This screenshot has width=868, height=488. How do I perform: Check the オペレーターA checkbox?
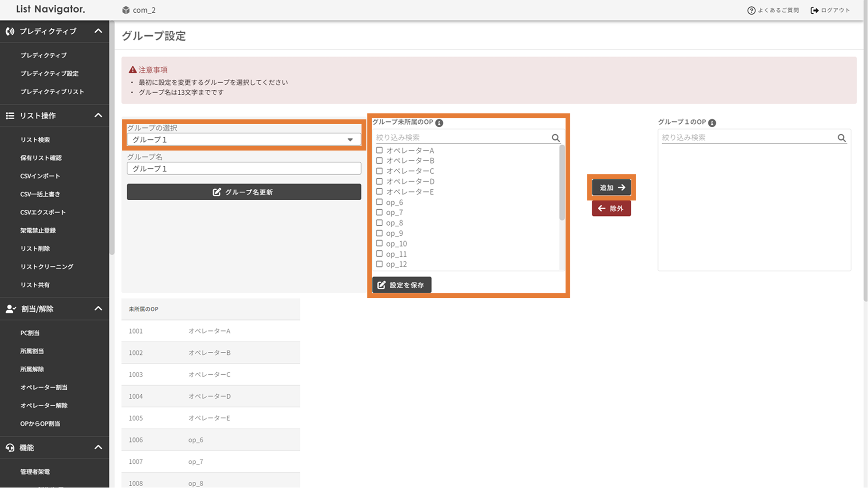pyautogui.click(x=379, y=150)
